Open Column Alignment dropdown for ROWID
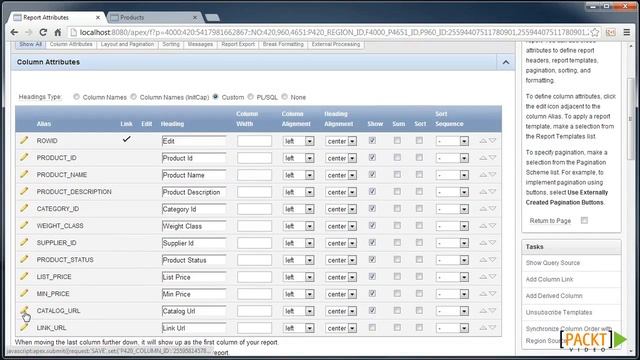The height and width of the screenshot is (360, 640). coord(298,141)
